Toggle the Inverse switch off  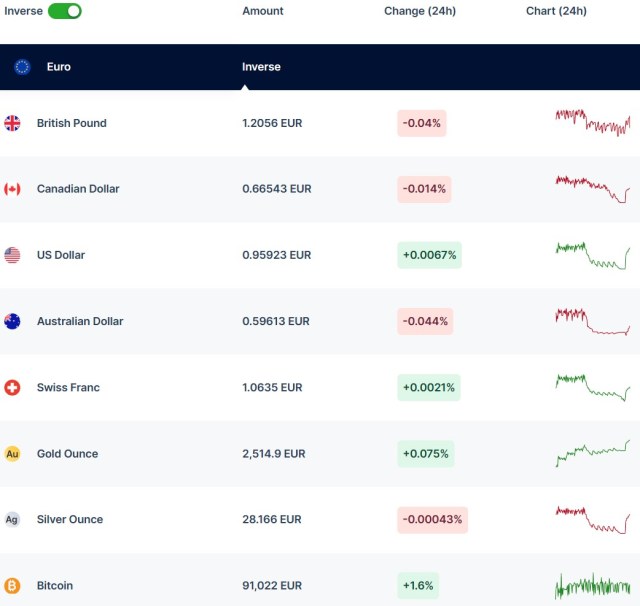coord(64,11)
